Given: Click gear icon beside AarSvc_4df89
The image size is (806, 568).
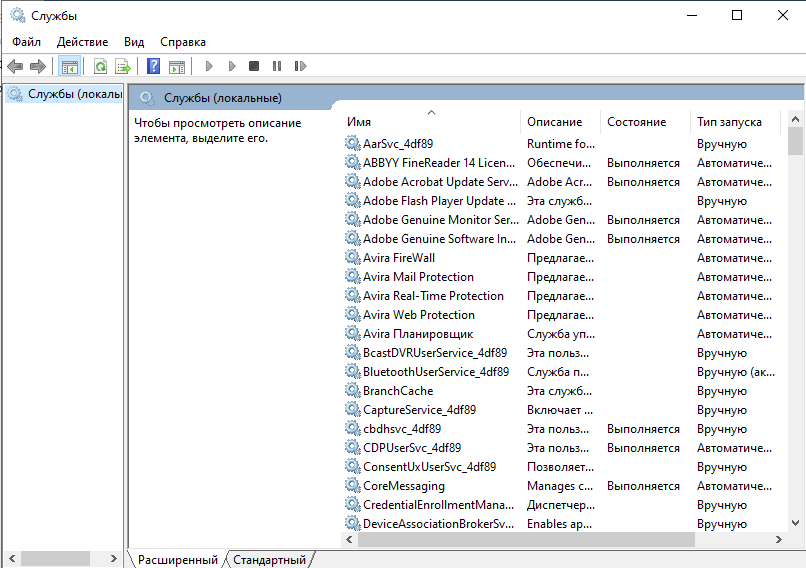Looking at the screenshot, I should click(x=352, y=143).
